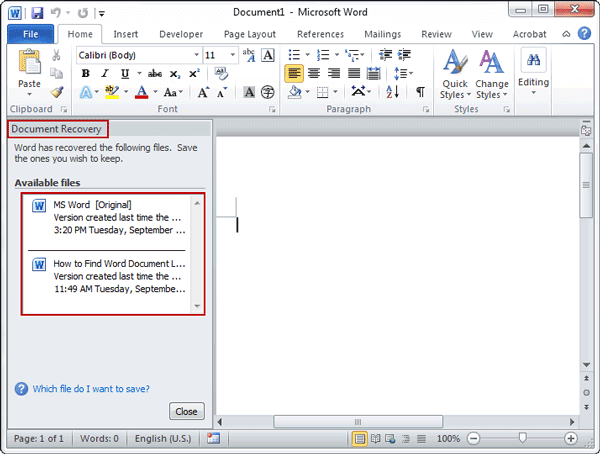Select recovered file MS Word [Original]
This screenshot has height=454, width=600.
click(x=109, y=217)
